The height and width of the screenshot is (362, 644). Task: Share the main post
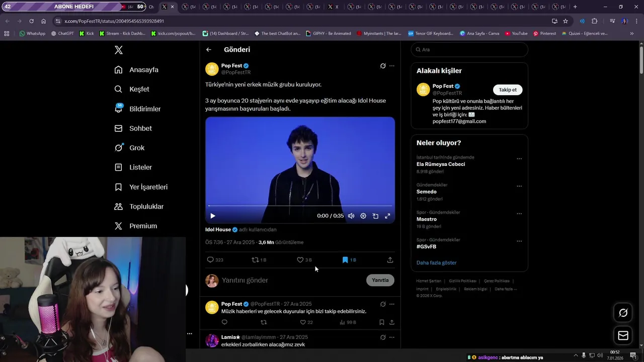coord(390,260)
